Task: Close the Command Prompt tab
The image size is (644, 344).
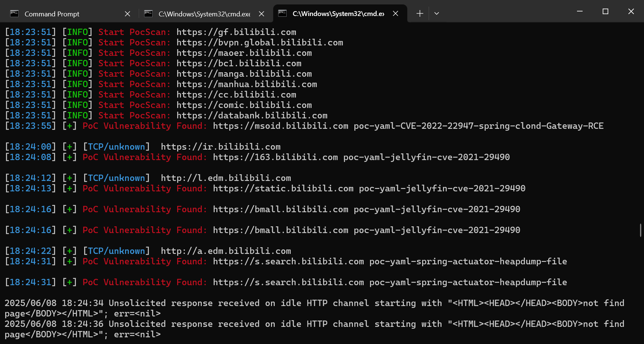Action: tap(127, 14)
